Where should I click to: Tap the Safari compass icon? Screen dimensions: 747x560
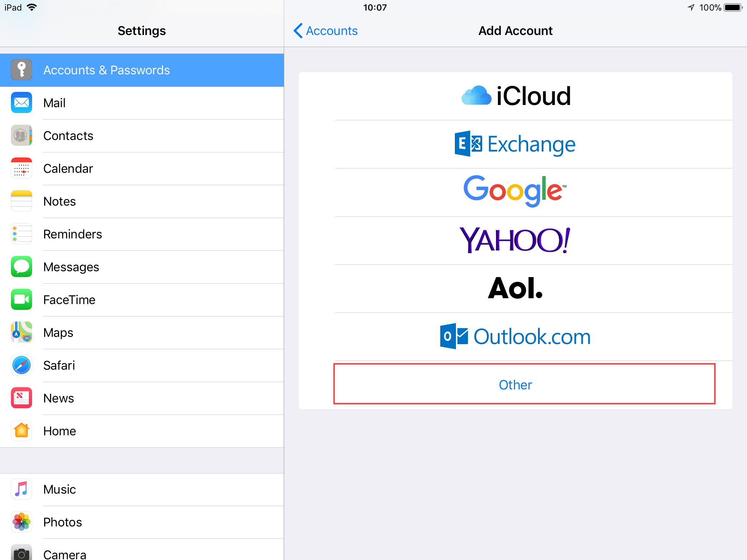click(x=22, y=365)
